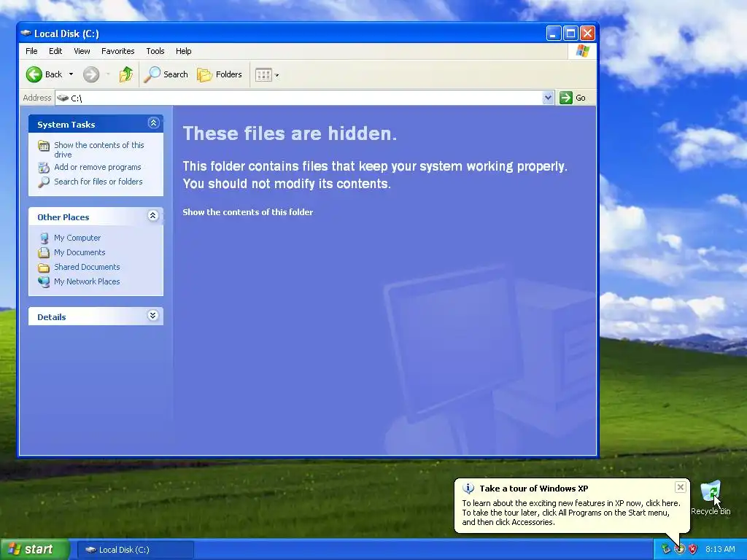Select the Recycle Bin desktop icon
The image size is (747, 560).
[x=711, y=497]
